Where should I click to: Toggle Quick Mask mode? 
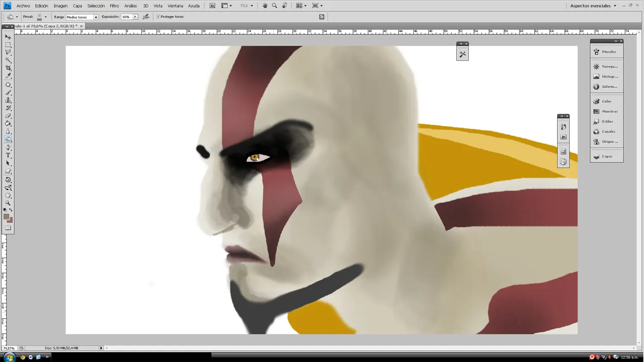coord(8,228)
